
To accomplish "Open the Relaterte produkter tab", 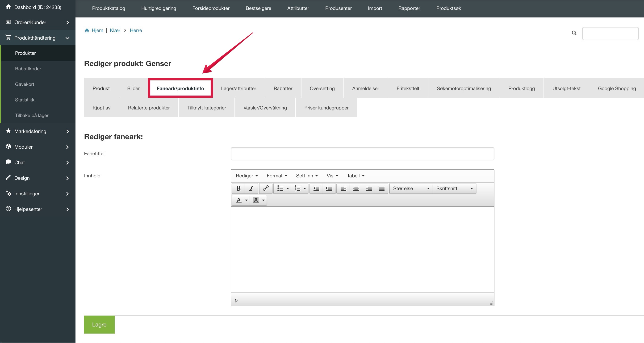I will [149, 108].
